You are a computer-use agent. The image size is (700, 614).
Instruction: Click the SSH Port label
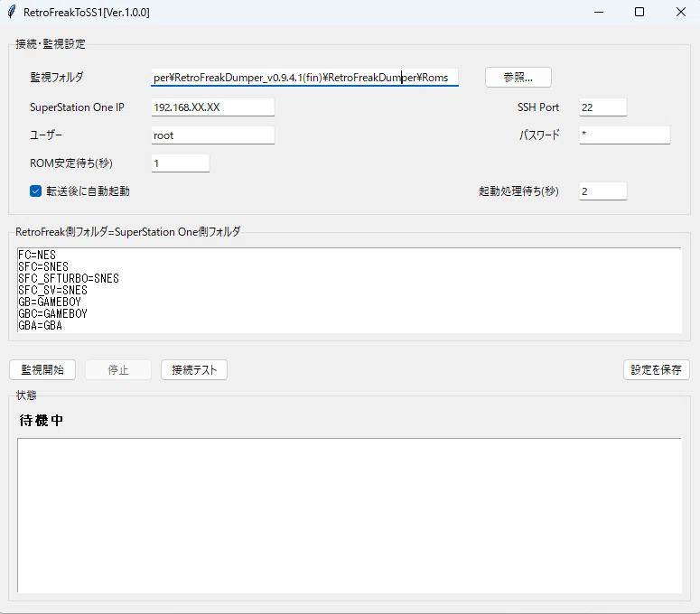tap(538, 107)
